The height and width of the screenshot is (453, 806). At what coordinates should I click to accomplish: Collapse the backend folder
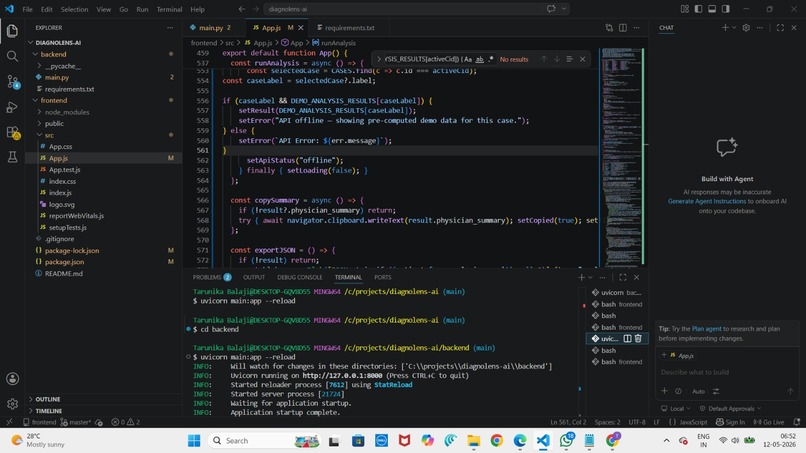pyautogui.click(x=53, y=54)
